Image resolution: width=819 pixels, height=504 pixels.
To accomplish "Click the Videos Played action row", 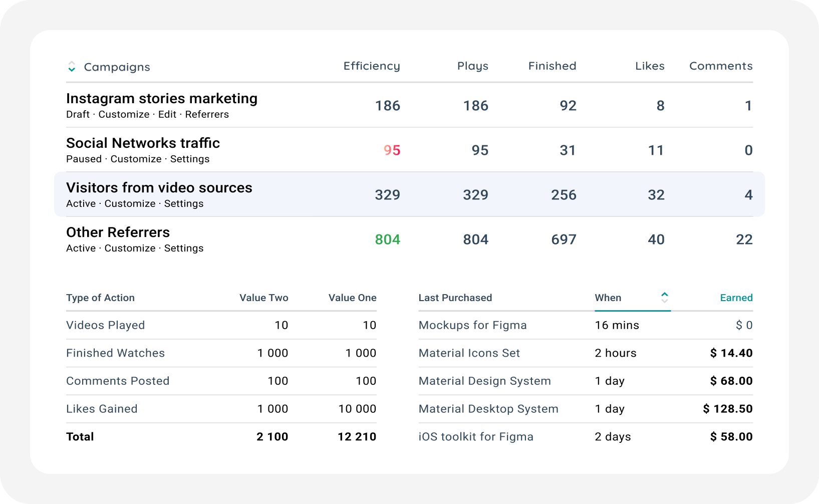I will tap(221, 325).
